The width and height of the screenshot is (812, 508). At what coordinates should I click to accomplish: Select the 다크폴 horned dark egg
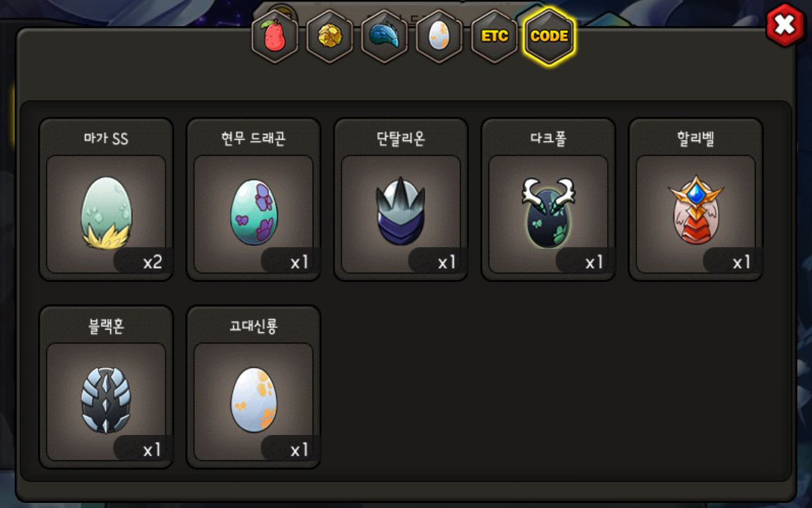548,211
